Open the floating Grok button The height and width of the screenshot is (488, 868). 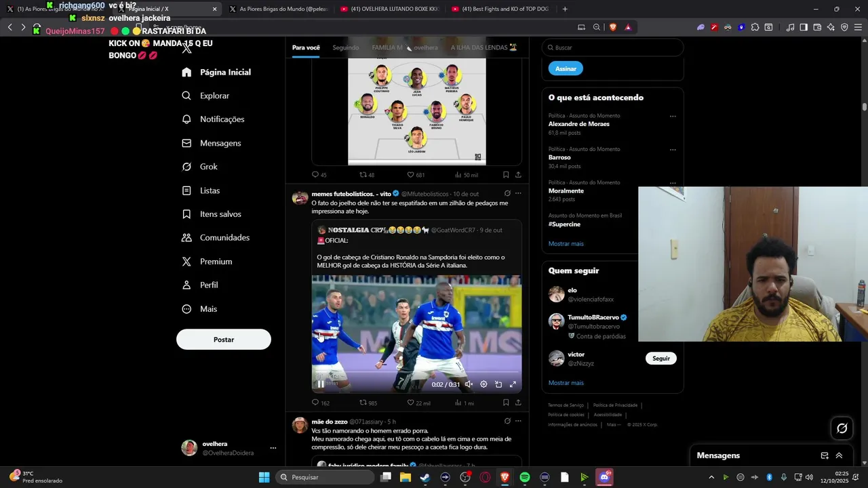pos(842,428)
